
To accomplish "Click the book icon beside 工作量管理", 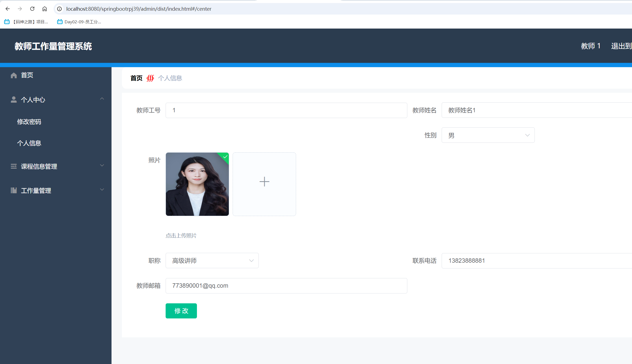I will pos(14,191).
